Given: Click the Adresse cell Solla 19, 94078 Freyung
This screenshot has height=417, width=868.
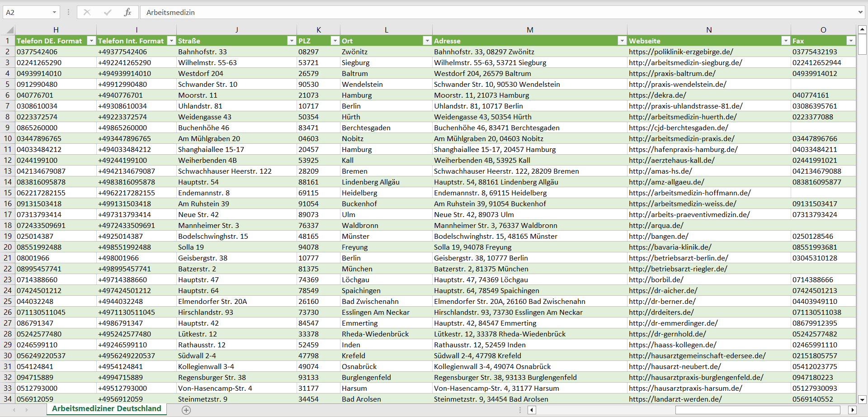Looking at the screenshot, I should (530, 247).
